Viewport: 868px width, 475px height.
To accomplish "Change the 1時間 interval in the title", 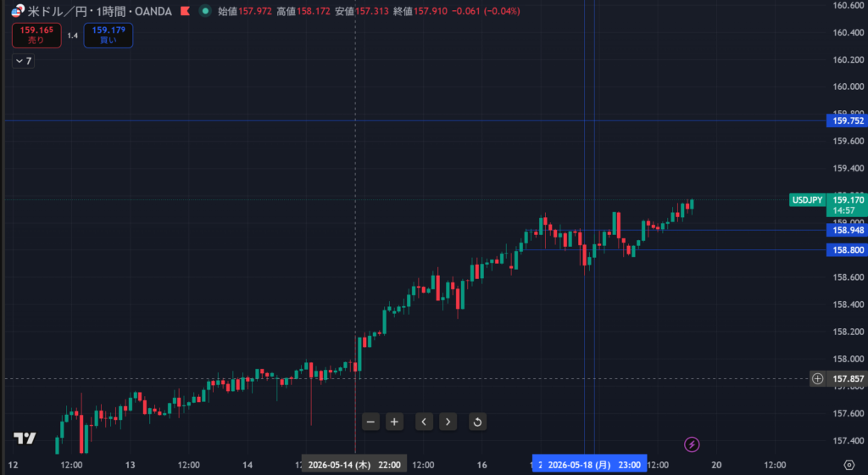I will 111,11.
